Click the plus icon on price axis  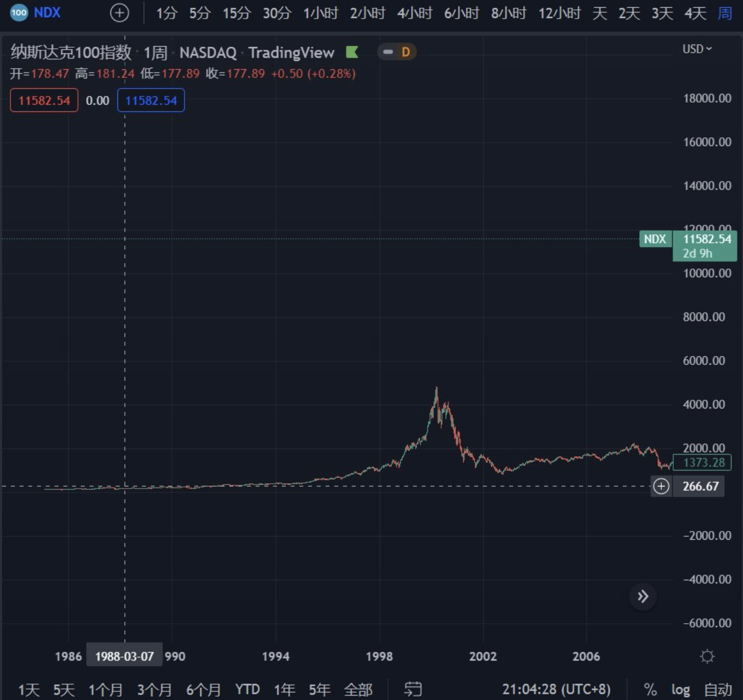[661, 486]
